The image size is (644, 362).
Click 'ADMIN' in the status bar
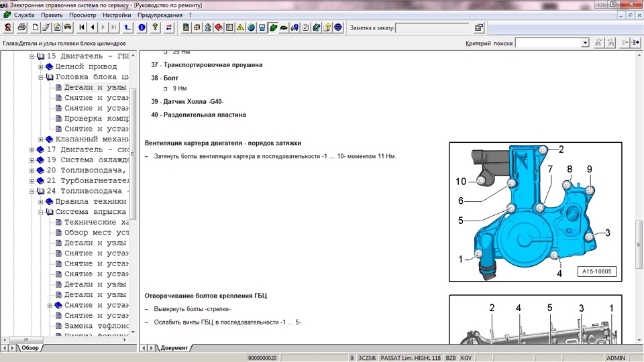(x=616, y=358)
